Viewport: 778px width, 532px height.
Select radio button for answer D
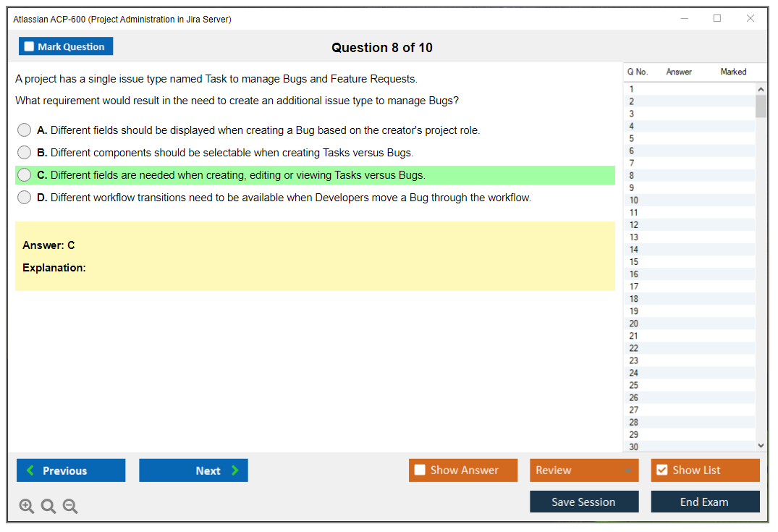(x=25, y=198)
